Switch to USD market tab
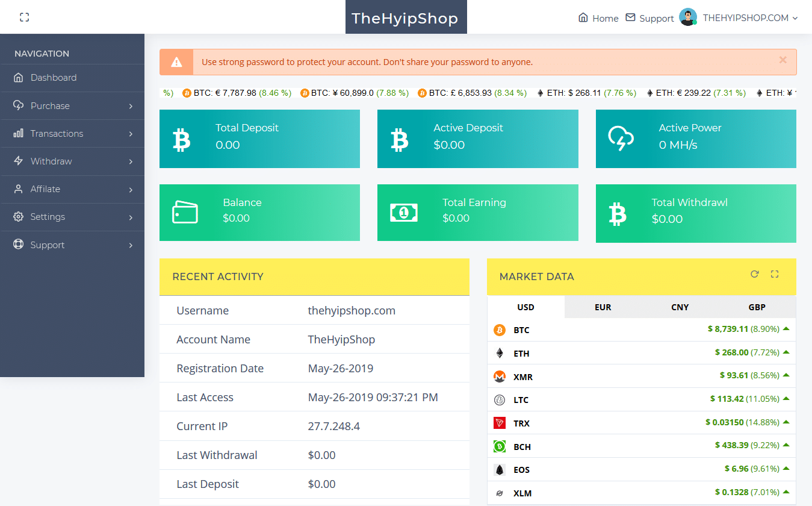 pyautogui.click(x=525, y=307)
